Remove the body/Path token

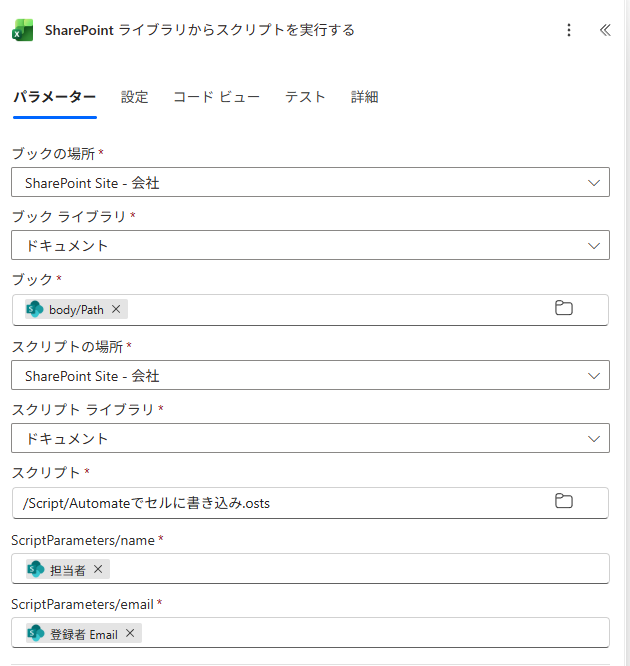[116, 310]
